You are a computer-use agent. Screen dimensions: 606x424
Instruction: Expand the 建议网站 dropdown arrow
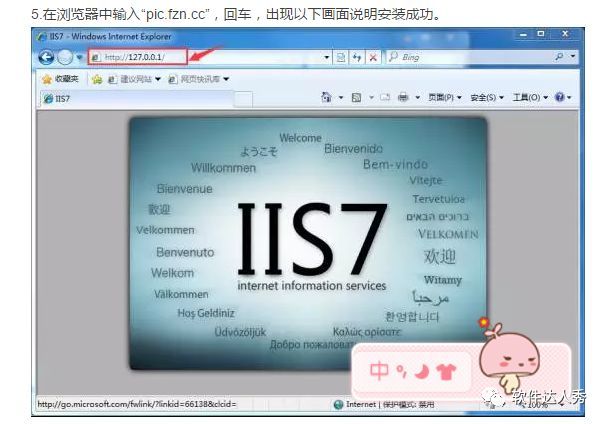[158, 79]
